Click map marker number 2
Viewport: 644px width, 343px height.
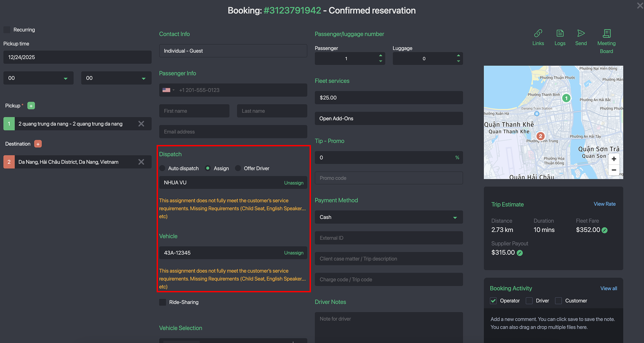pos(540,136)
